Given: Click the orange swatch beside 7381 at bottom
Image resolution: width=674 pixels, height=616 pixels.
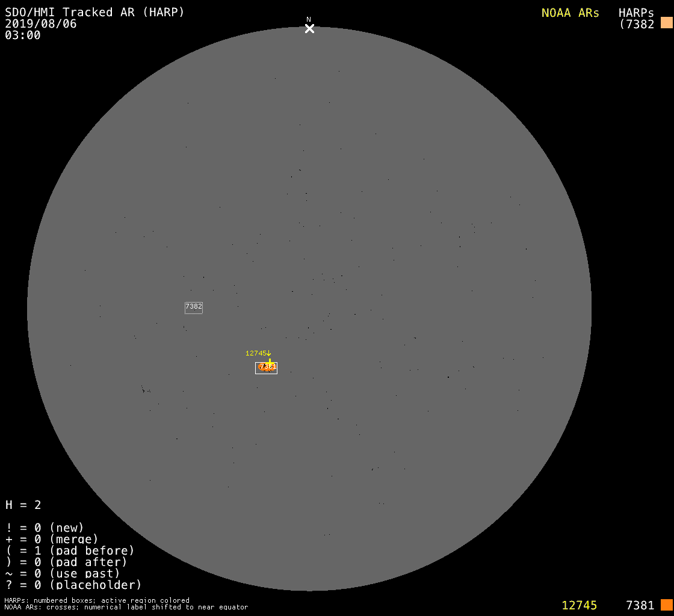Looking at the screenshot, I should point(666,605).
